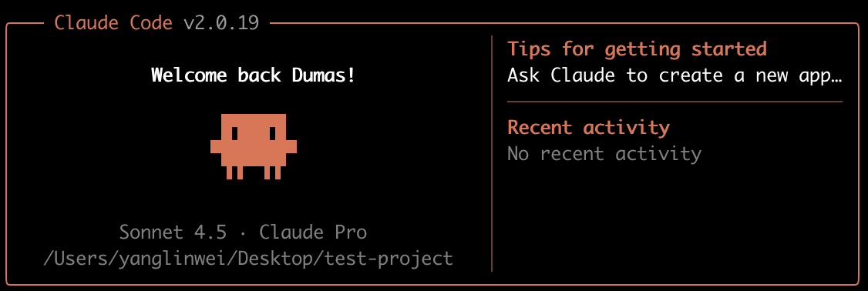Viewport: 868px width, 291px height.
Task: Click the mascot's rightmost leg
Action: coord(278,172)
